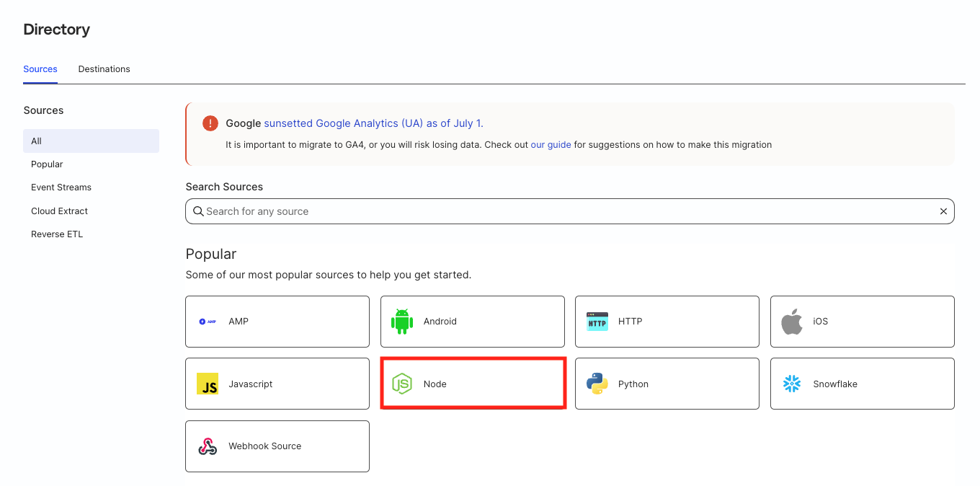The image size is (980, 486).
Task: Click the 'Popular' section heading
Action: (x=211, y=254)
